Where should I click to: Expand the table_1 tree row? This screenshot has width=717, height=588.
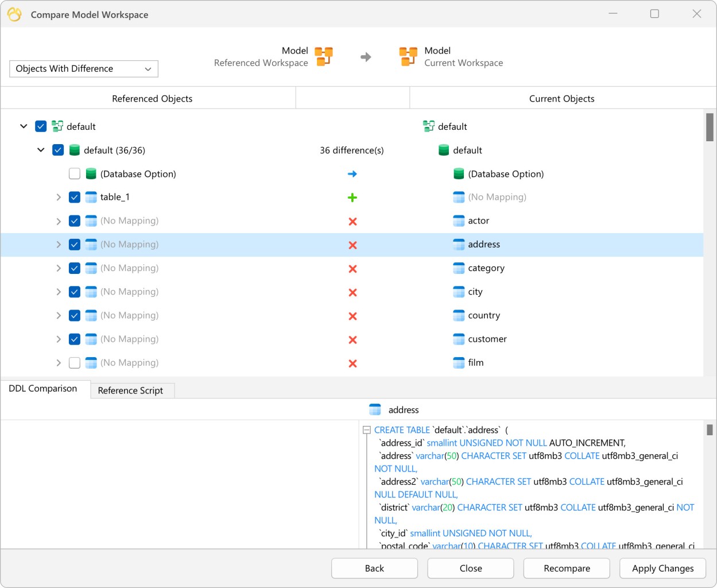[59, 198]
